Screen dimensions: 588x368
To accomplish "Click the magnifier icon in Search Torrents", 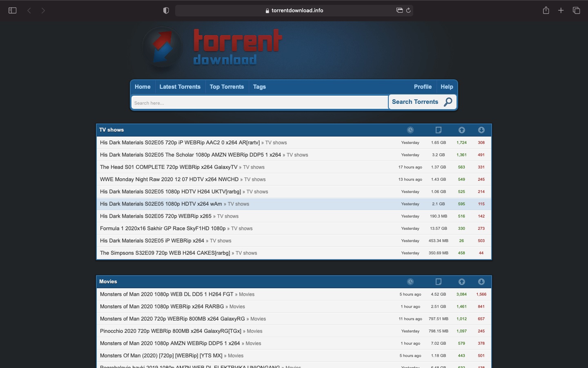I will [448, 102].
